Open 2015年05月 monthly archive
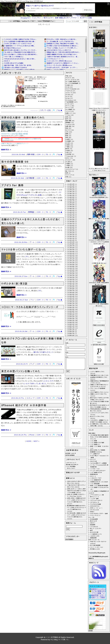Image resolution: width=110 pixels, height=644 pixels. (71, 184)
